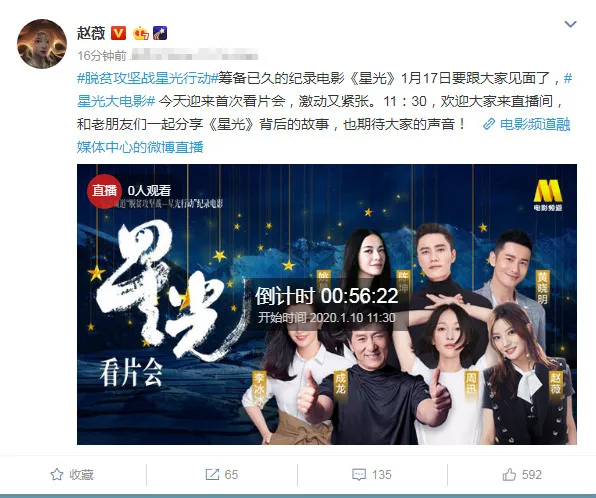This screenshot has width=596, height=498.
Task: Click the 16分钟前 timestamp
Action: pyautogui.click(x=101, y=56)
